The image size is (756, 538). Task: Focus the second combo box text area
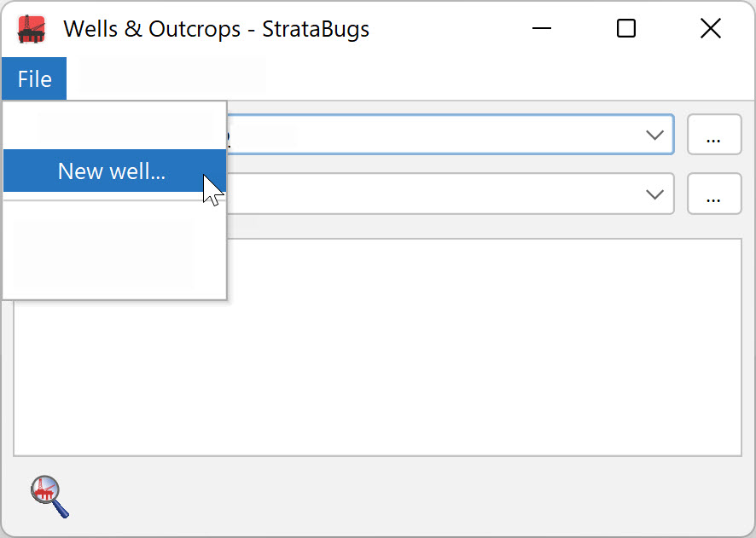point(434,194)
